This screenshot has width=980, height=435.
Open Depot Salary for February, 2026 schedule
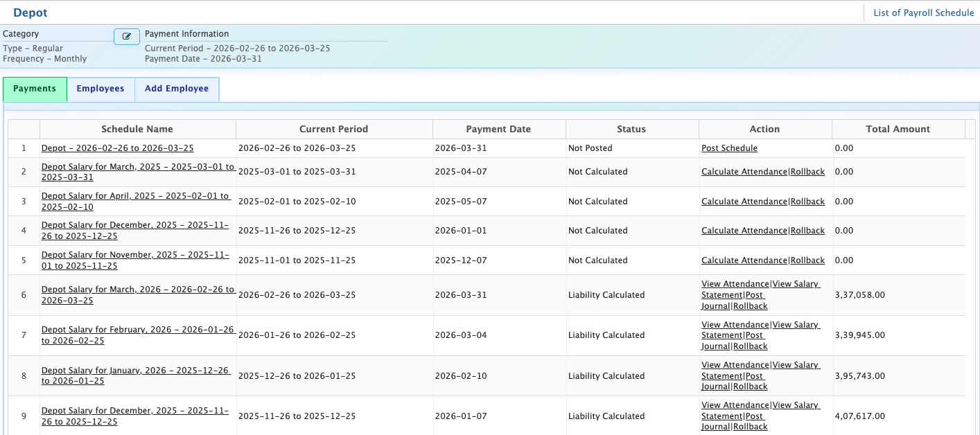[137, 330]
